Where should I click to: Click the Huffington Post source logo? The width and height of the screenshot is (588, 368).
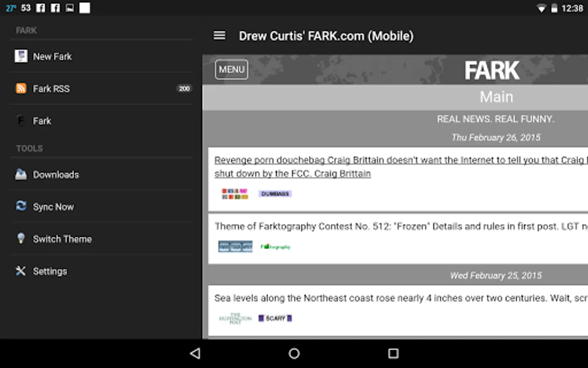point(235,318)
